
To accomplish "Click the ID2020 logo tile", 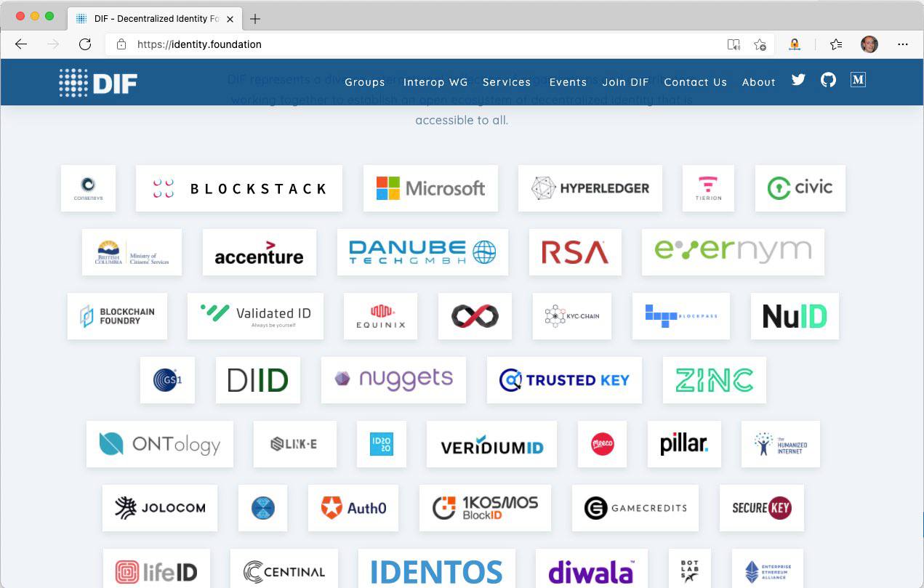I will [x=382, y=444].
